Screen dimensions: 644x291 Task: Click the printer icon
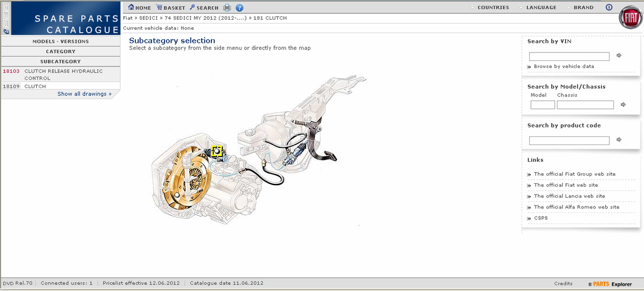(227, 8)
